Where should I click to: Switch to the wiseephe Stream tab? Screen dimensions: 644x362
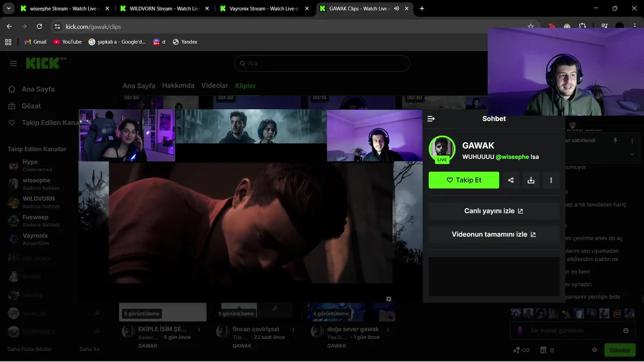click(64, 9)
